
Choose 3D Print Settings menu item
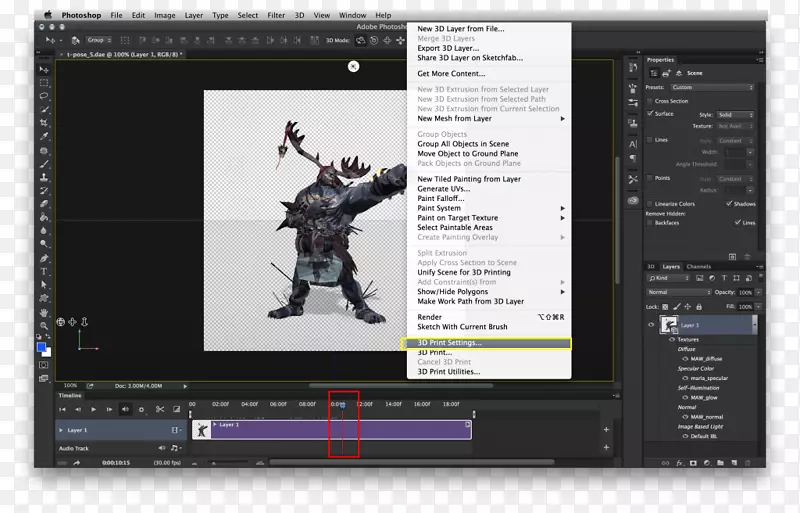[x=489, y=343]
